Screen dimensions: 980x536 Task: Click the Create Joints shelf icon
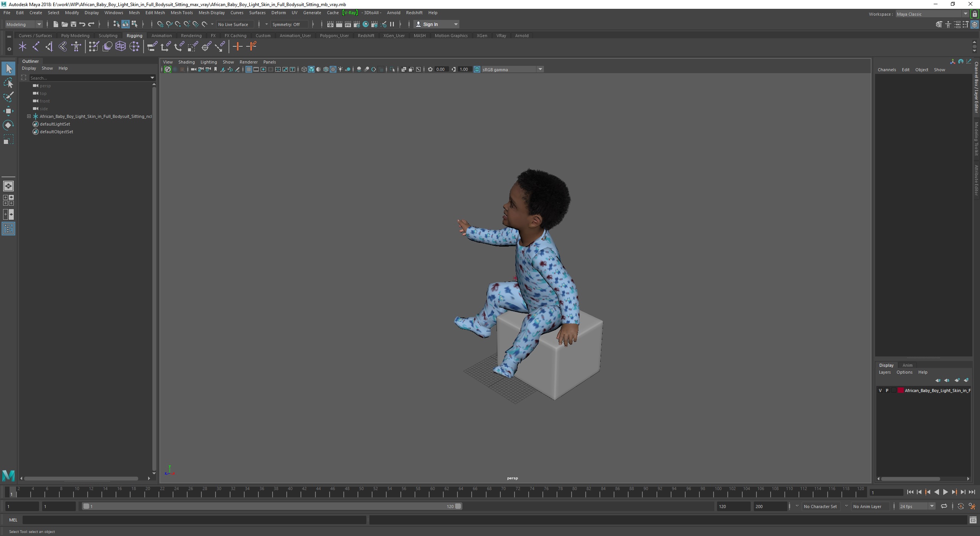click(36, 47)
